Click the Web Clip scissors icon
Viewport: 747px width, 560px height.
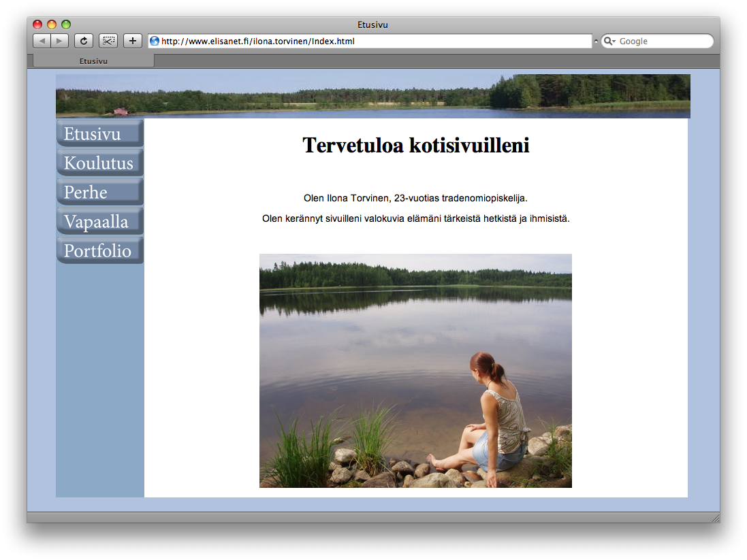point(108,41)
